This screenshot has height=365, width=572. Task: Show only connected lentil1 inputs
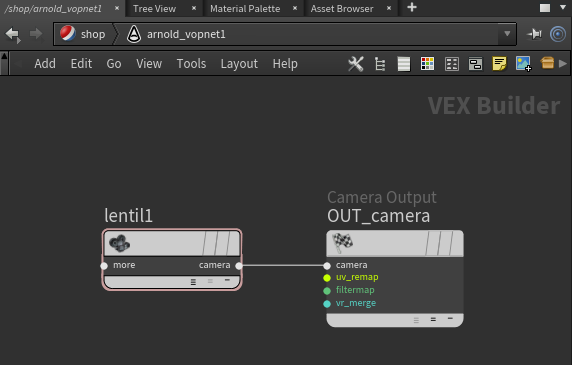[210, 281]
